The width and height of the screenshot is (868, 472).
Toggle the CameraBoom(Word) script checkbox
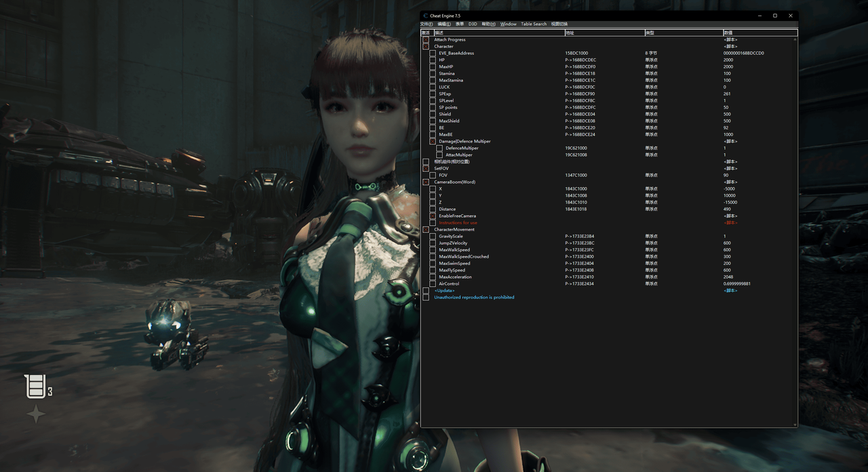pyautogui.click(x=426, y=182)
